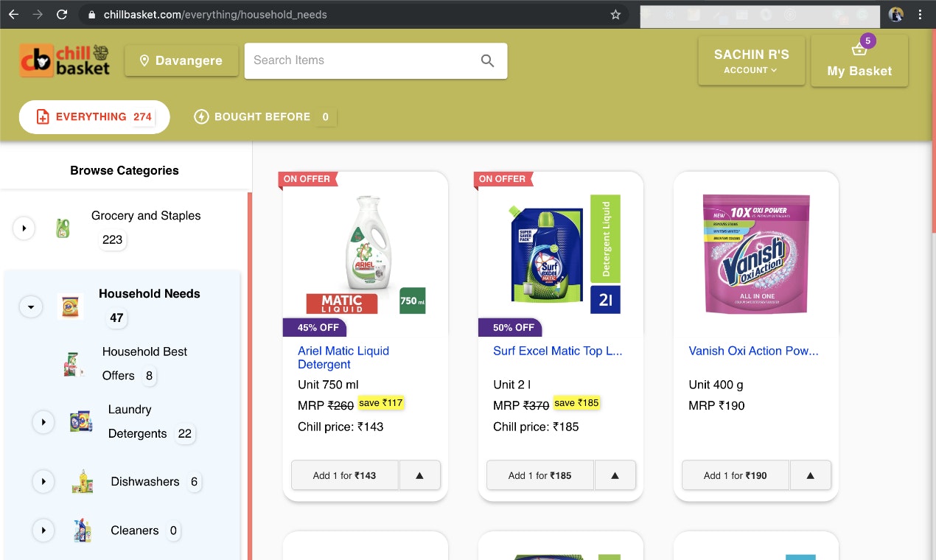The image size is (936, 560).
Task: Switch to the EVERYTHING tab
Action: [94, 116]
